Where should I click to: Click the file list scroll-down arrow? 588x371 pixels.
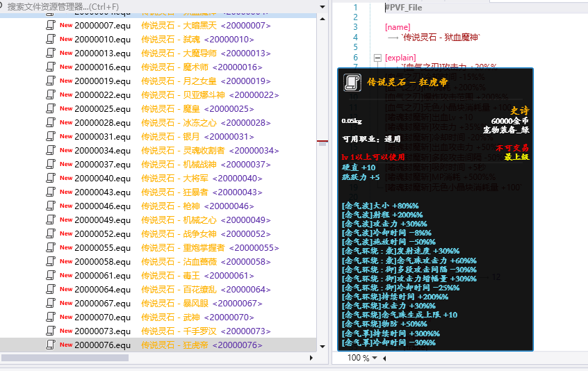(322, 346)
